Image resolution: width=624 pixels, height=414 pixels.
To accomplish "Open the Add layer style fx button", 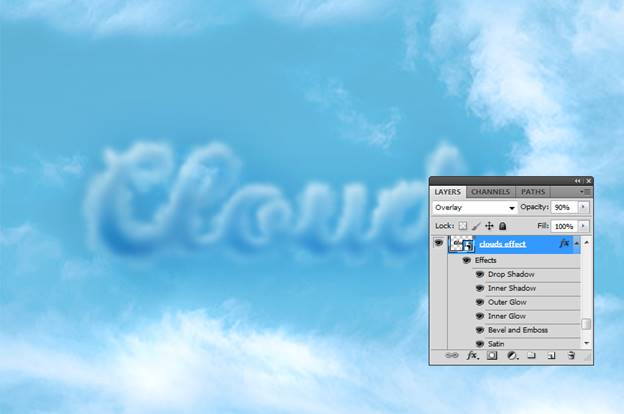I will pyautogui.click(x=472, y=355).
